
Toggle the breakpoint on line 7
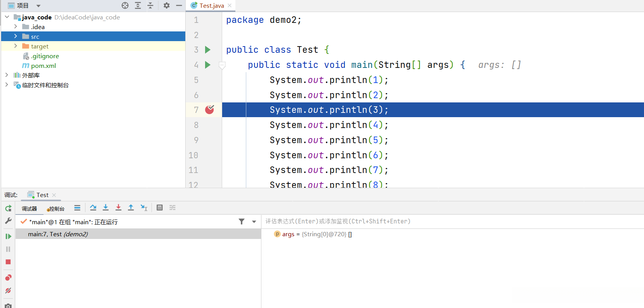tap(210, 110)
